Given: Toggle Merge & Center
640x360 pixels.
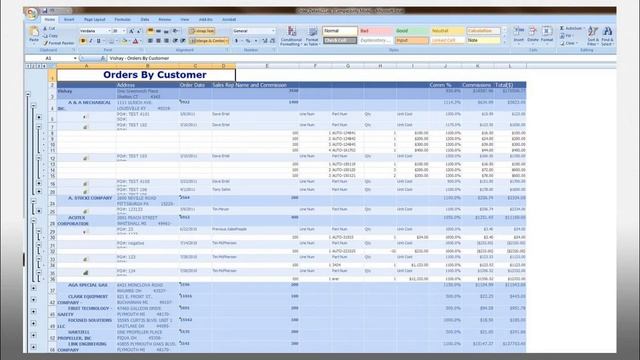Looking at the screenshot, I should click(x=208, y=41).
